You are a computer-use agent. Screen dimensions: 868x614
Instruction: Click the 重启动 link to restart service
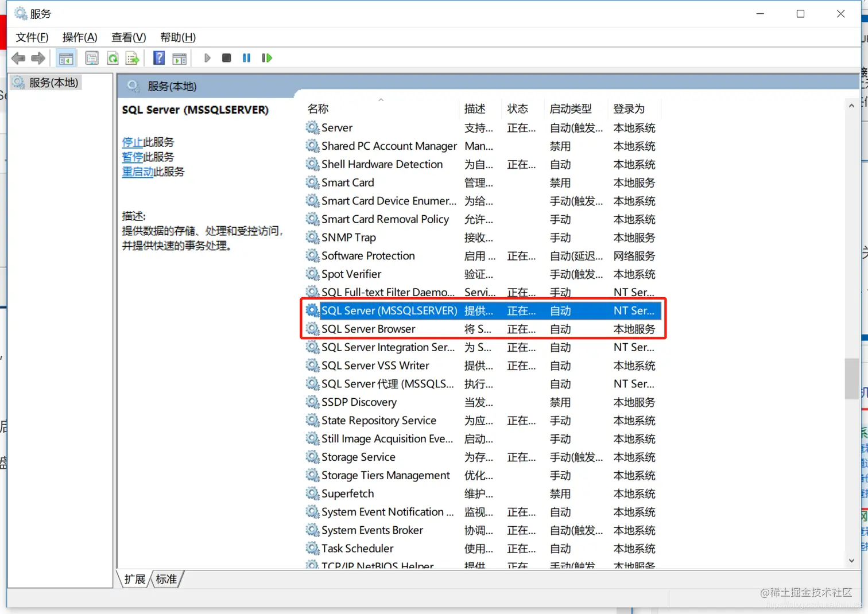point(137,172)
